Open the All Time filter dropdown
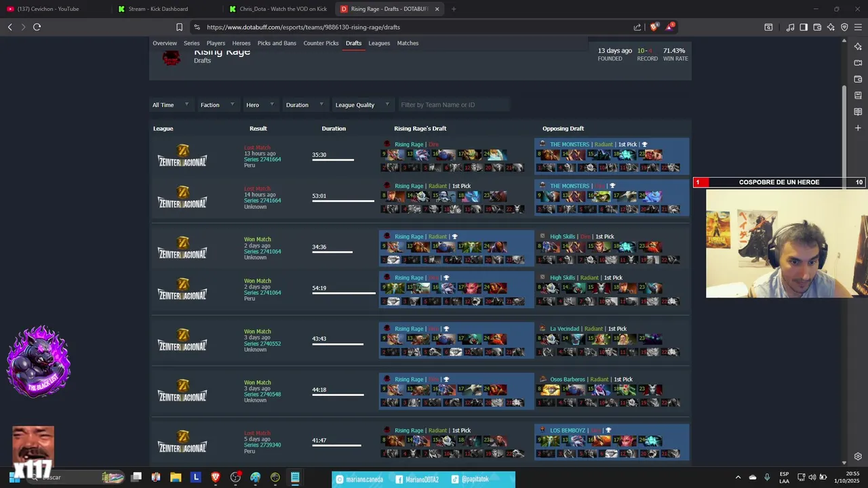 click(170, 105)
